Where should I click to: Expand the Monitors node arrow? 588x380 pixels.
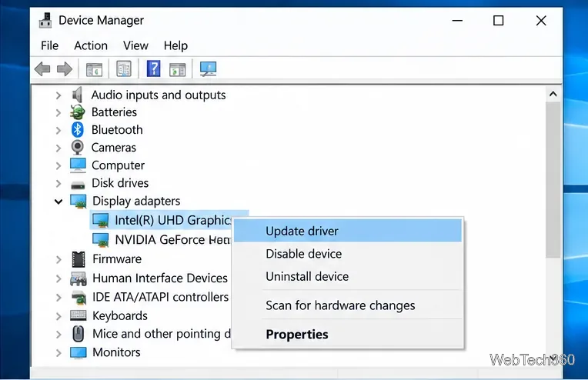[x=58, y=352]
